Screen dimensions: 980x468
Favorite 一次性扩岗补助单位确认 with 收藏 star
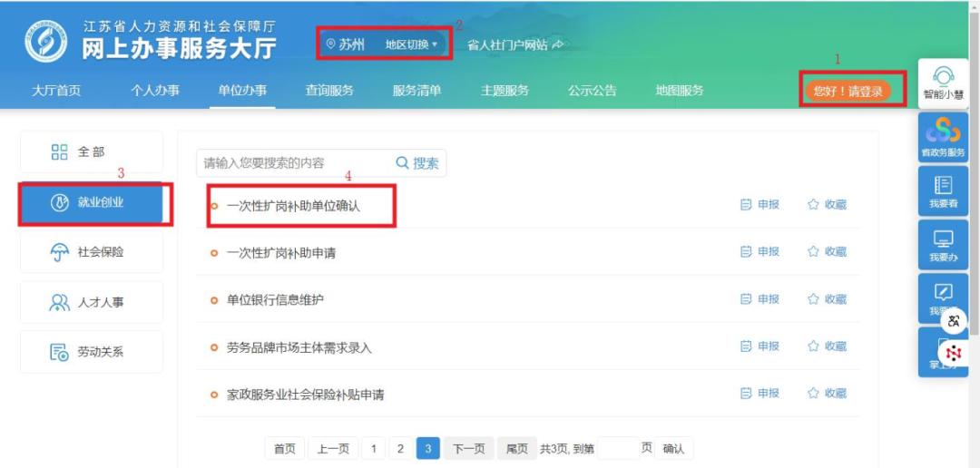coord(814,205)
